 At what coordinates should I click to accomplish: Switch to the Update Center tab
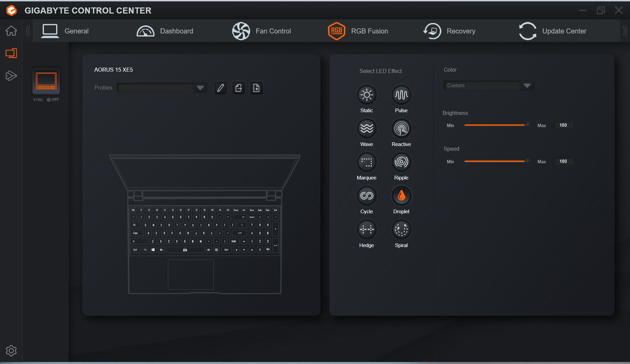[553, 31]
